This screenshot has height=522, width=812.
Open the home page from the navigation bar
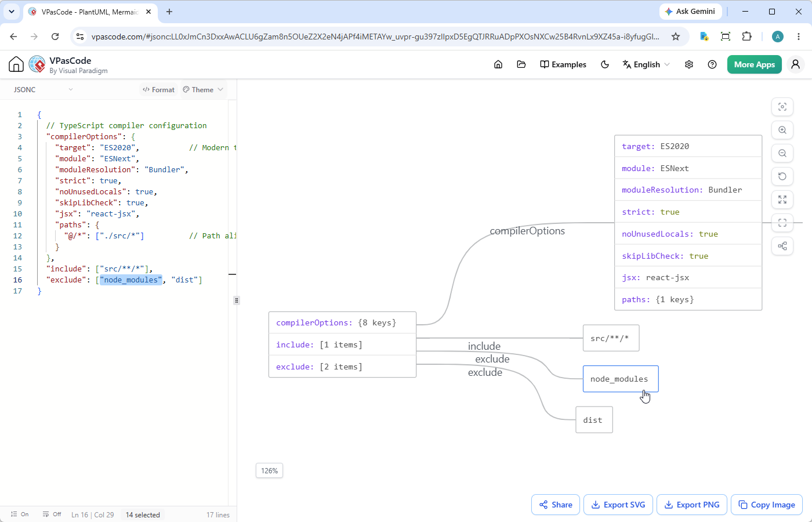(x=498, y=64)
